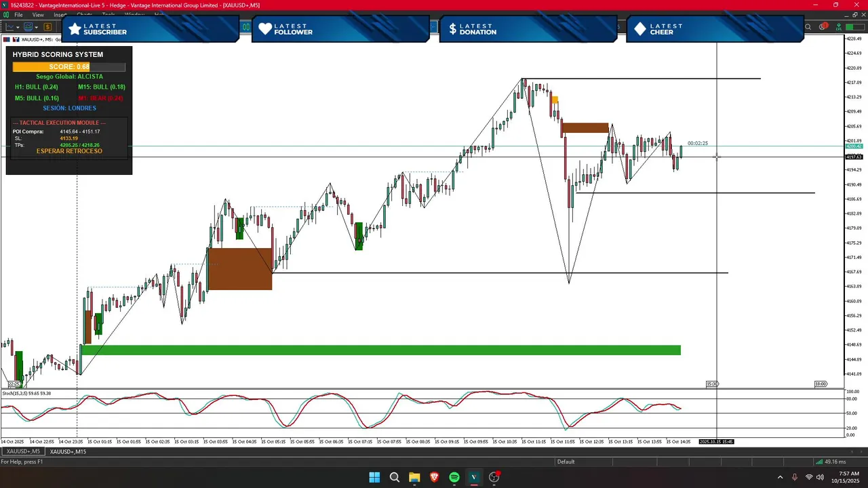Click the green LVL signal icon
Screen dimensions: 868x488
point(839,27)
